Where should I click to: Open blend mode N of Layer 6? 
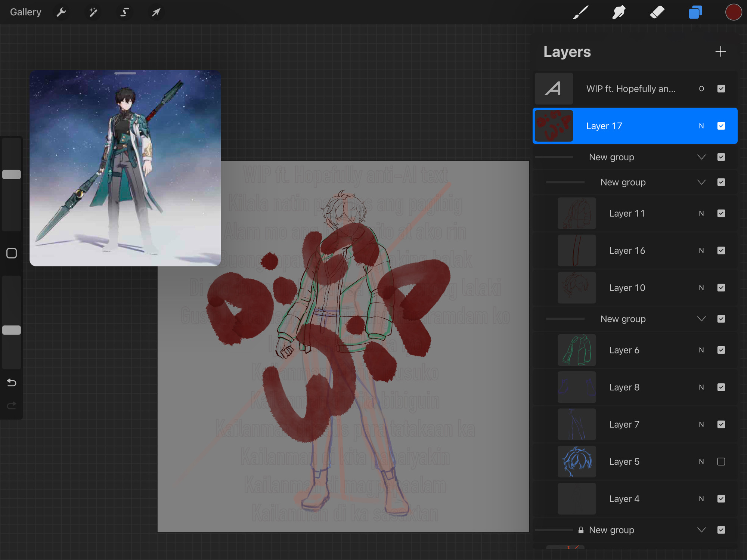[701, 350]
